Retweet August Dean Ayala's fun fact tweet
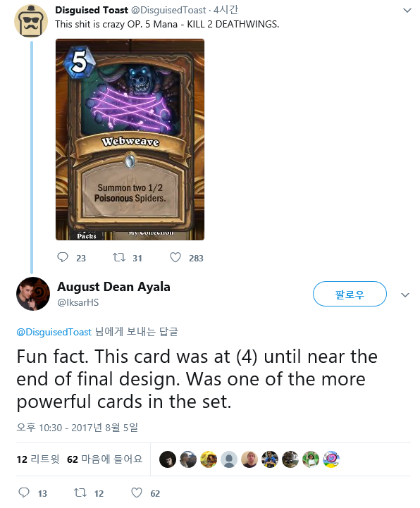The height and width of the screenshot is (508, 420). click(80, 492)
